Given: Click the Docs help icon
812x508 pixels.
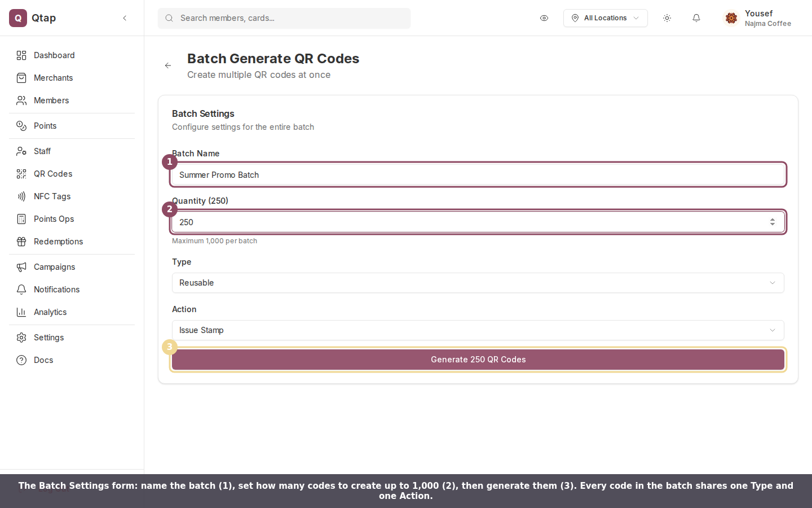Looking at the screenshot, I should tap(21, 360).
